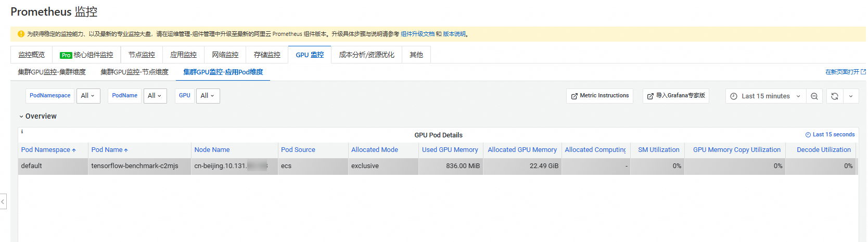The width and height of the screenshot is (868, 242).
Task: Sort by Allocated Computing column
Action: click(595, 150)
